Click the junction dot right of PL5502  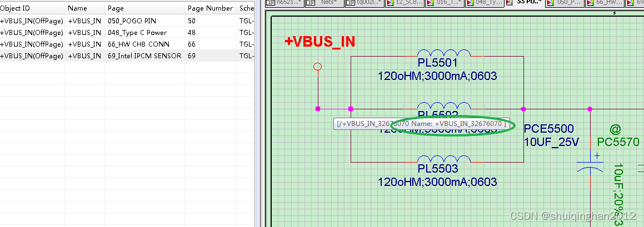523,109
